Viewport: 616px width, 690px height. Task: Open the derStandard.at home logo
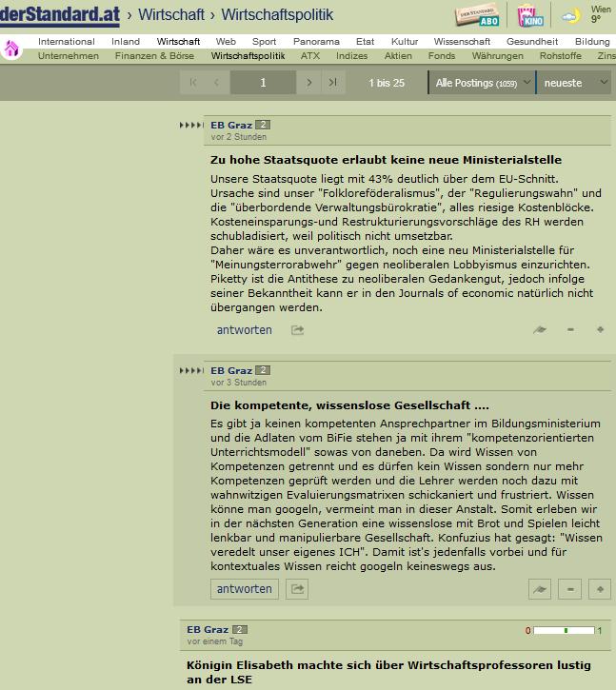59,15
